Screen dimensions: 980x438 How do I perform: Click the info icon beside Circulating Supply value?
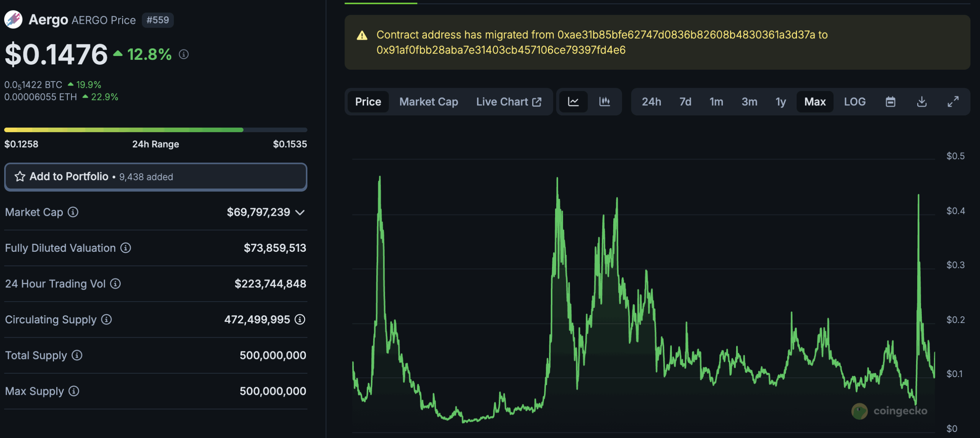300,320
